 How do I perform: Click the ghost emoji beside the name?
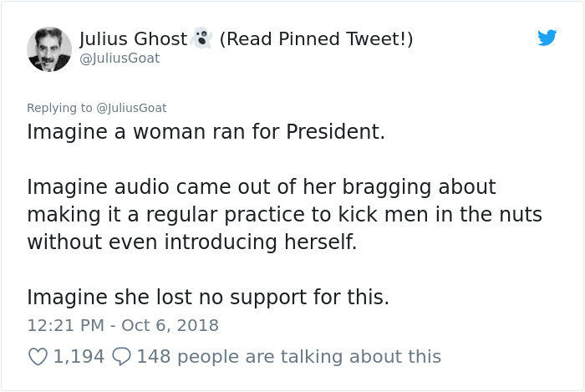(201, 38)
